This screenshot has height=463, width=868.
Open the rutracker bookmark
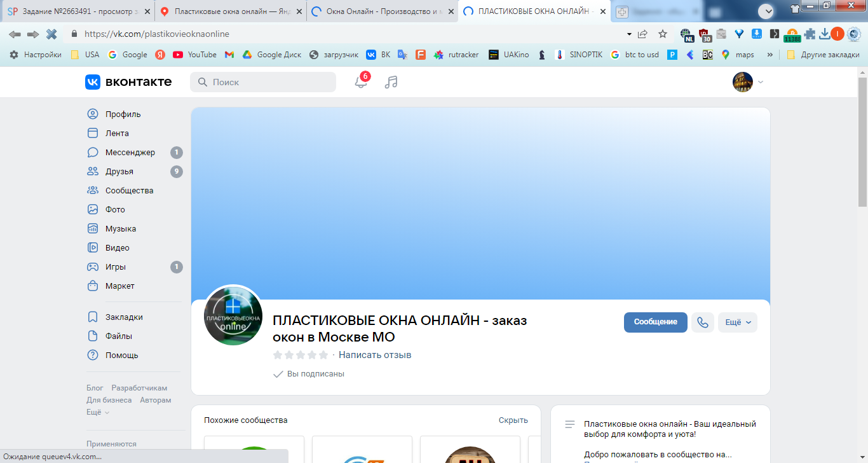[457, 55]
